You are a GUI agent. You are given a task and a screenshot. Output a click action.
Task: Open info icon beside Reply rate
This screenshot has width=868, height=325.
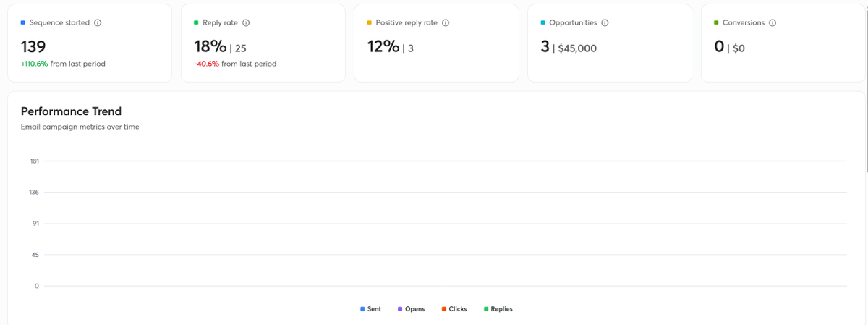point(246,22)
